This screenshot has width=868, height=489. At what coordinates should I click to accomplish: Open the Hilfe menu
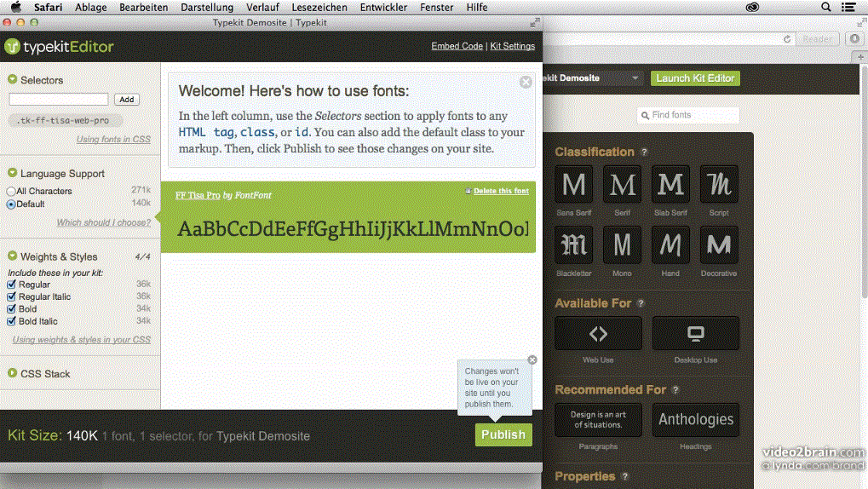tap(477, 7)
